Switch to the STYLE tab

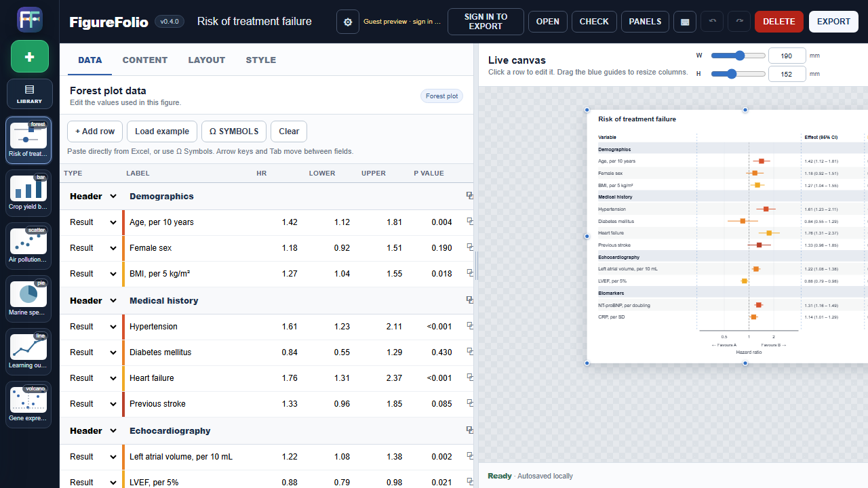(x=261, y=60)
